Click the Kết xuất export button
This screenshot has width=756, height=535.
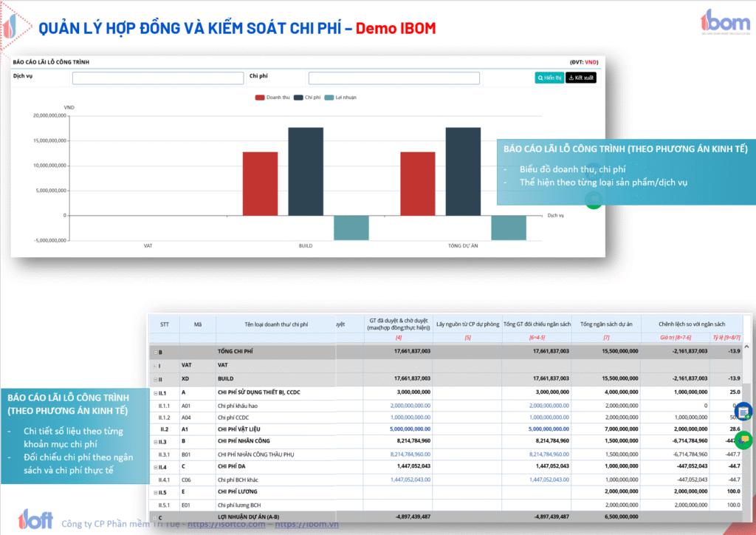pos(580,78)
